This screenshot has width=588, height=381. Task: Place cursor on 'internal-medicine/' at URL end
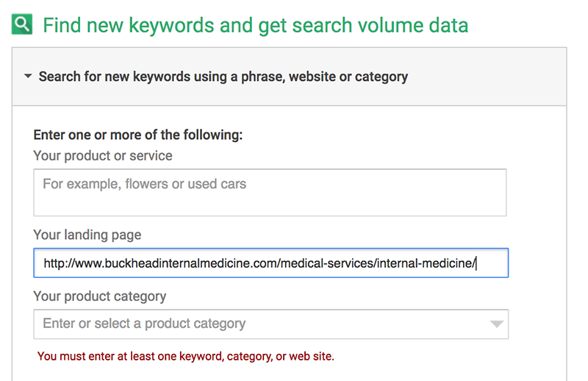(426, 263)
